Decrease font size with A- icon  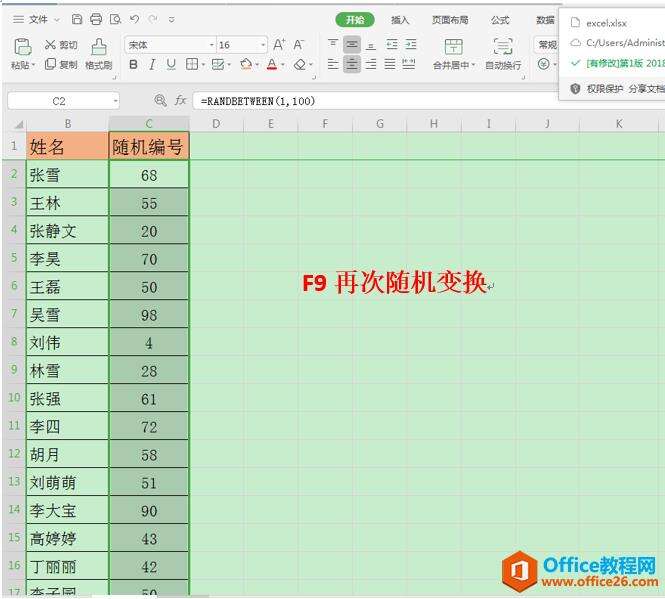click(299, 44)
